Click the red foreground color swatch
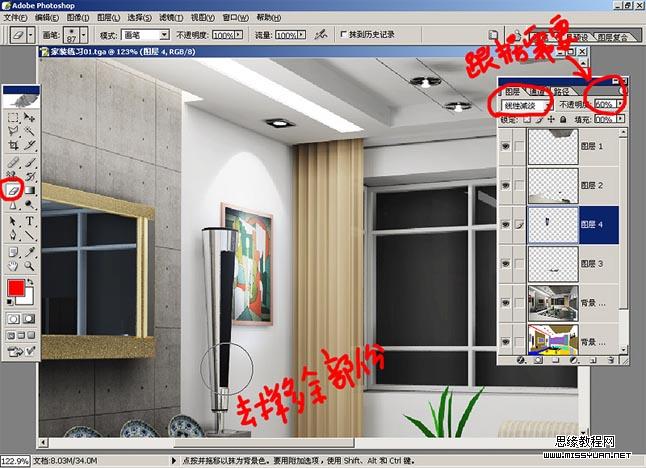The width and height of the screenshot is (646, 468). click(16, 290)
